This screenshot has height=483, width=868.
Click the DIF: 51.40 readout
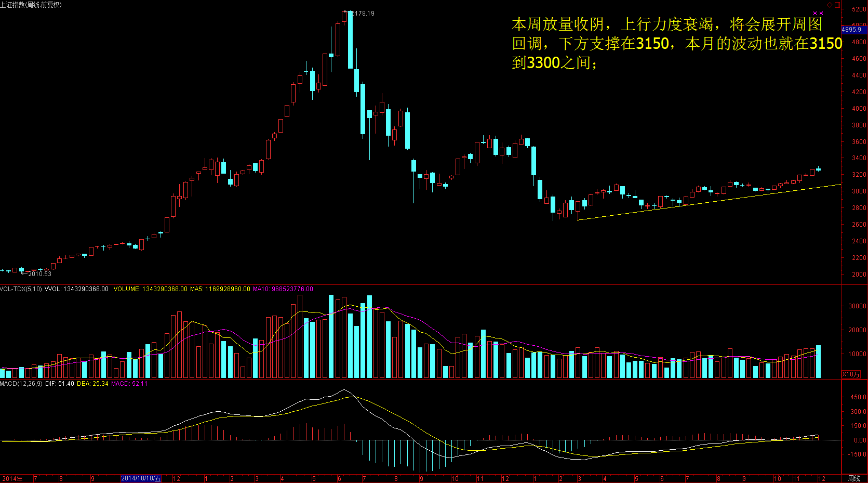pos(60,384)
